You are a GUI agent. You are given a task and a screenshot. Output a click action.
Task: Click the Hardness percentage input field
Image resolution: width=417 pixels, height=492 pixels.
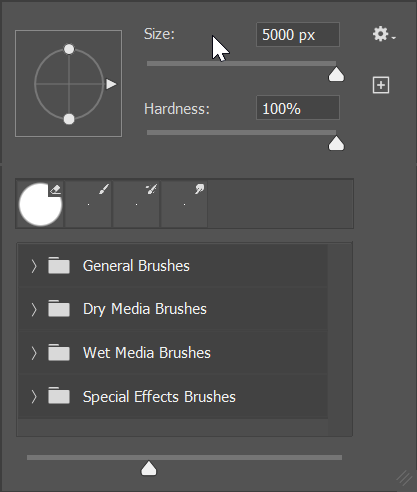298,108
